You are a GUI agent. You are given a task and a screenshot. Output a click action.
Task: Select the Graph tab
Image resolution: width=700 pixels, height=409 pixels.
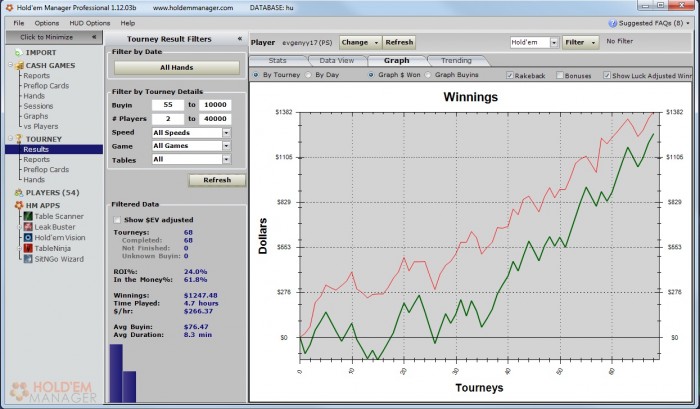[x=396, y=61]
